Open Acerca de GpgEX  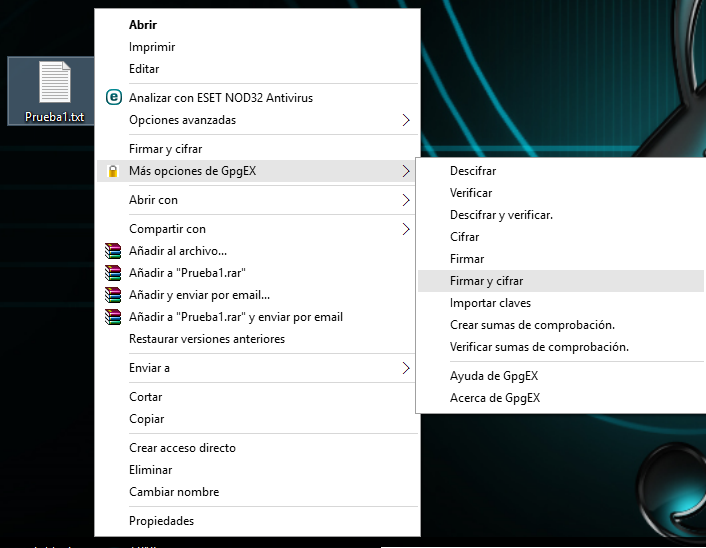(x=561, y=398)
